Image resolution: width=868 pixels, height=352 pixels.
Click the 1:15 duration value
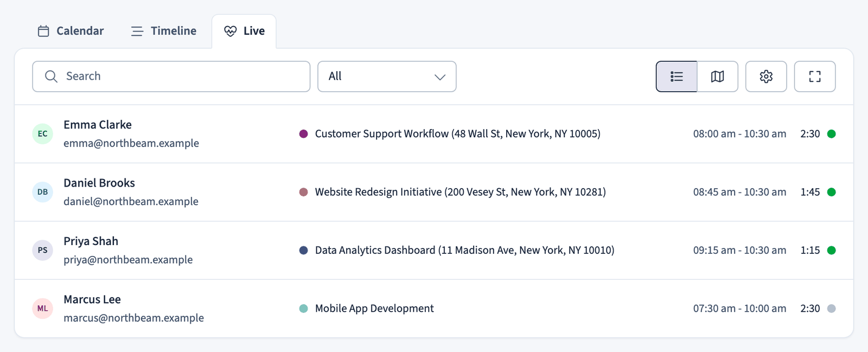[x=810, y=250]
